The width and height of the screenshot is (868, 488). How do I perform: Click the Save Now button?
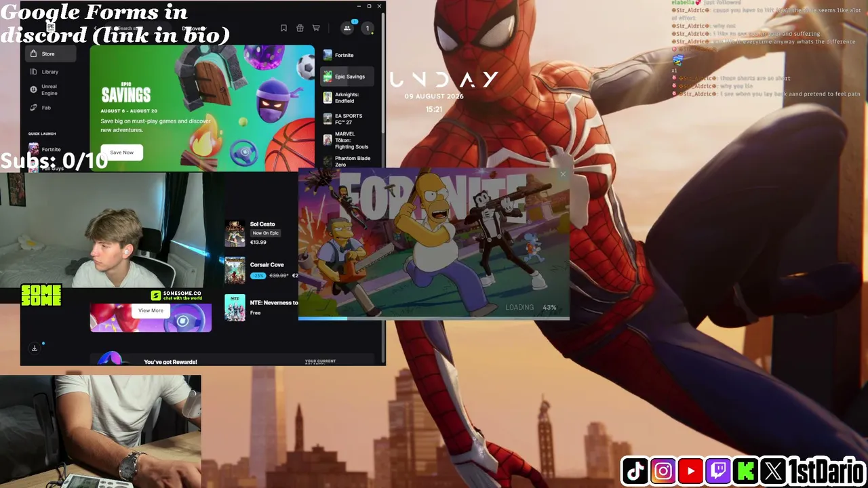click(x=122, y=152)
